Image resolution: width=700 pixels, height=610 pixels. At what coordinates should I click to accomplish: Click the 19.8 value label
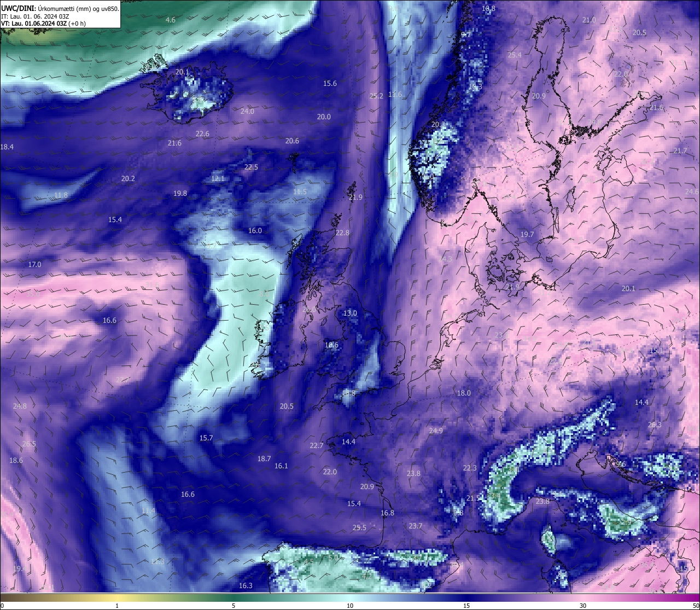[180, 193]
